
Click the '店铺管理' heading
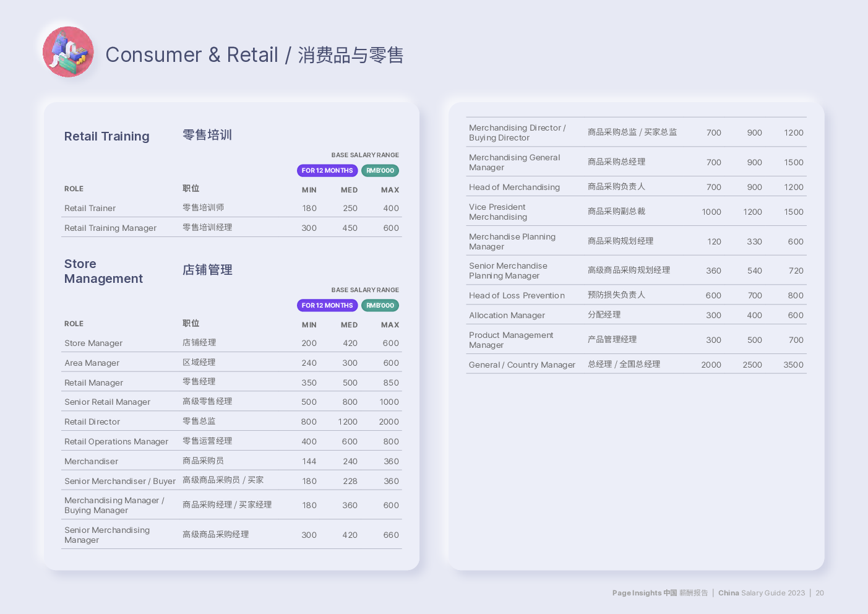point(207,270)
